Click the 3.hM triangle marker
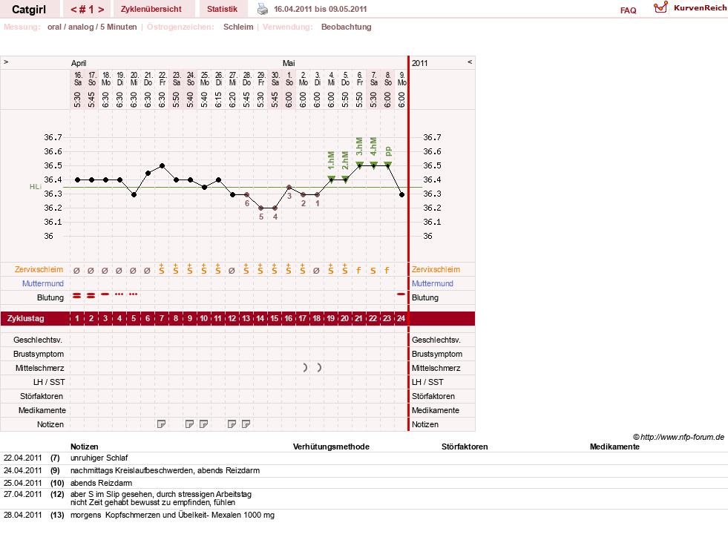728x560 pixels. (x=359, y=165)
